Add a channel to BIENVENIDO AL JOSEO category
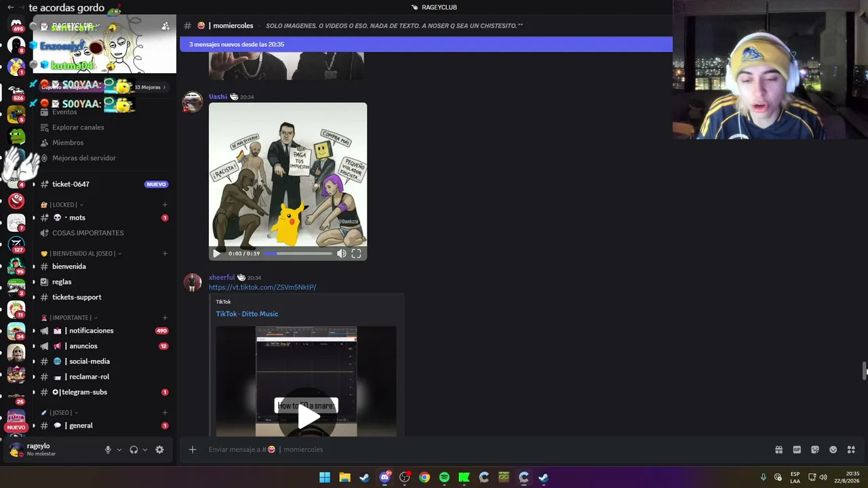This screenshot has width=868, height=488. (x=165, y=253)
